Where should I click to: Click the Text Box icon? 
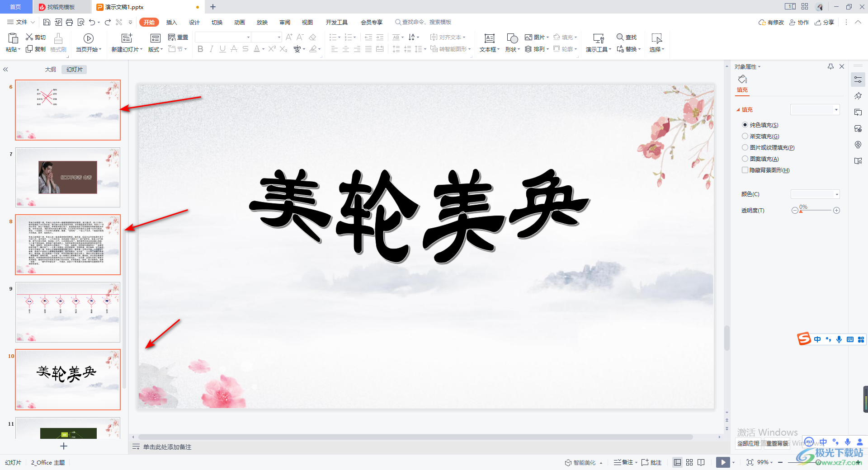489,38
